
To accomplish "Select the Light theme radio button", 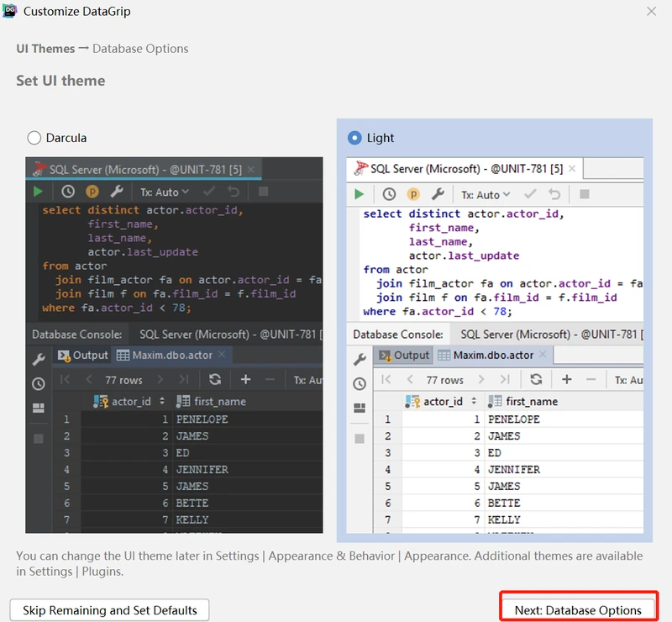I will [x=354, y=138].
